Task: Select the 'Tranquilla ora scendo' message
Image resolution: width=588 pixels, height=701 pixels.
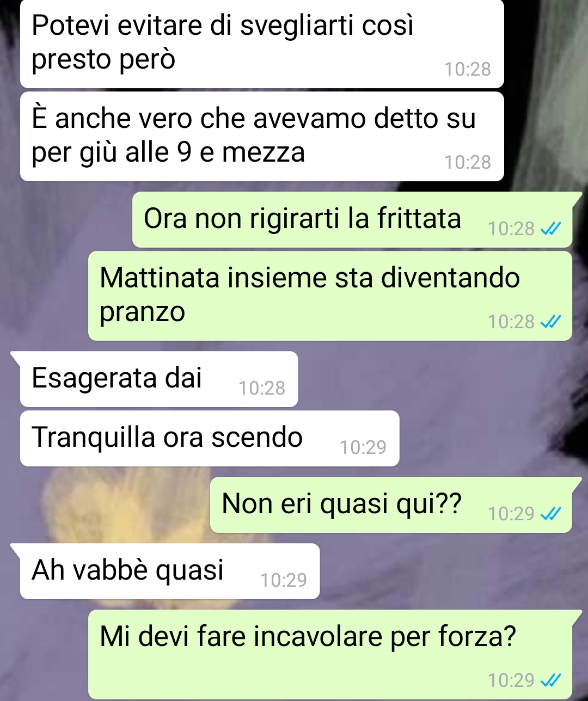Action: [210, 439]
